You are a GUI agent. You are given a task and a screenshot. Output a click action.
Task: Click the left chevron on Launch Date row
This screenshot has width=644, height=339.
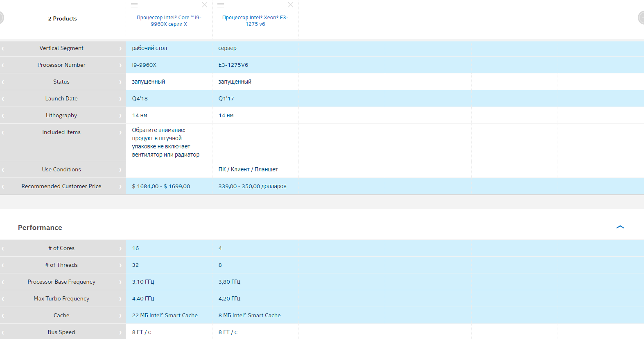coord(3,99)
